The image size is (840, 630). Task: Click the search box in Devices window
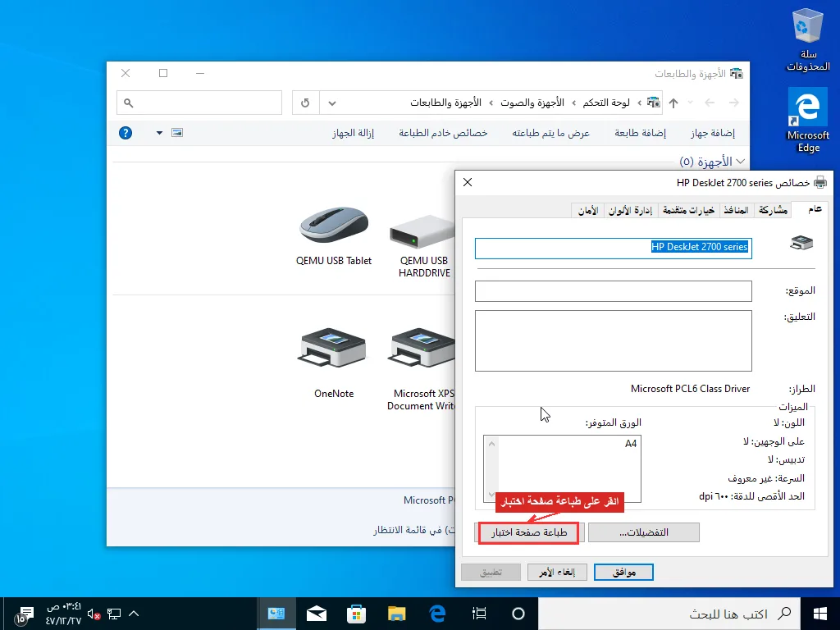click(199, 103)
